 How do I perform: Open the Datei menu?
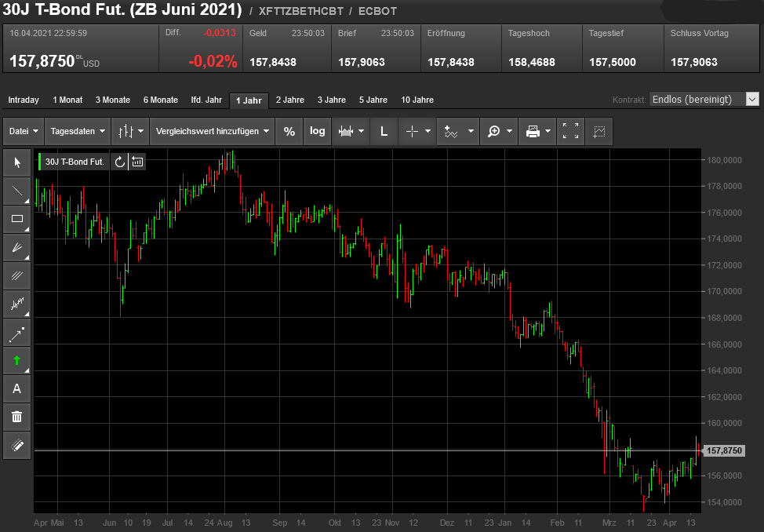pyautogui.click(x=24, y=132)
